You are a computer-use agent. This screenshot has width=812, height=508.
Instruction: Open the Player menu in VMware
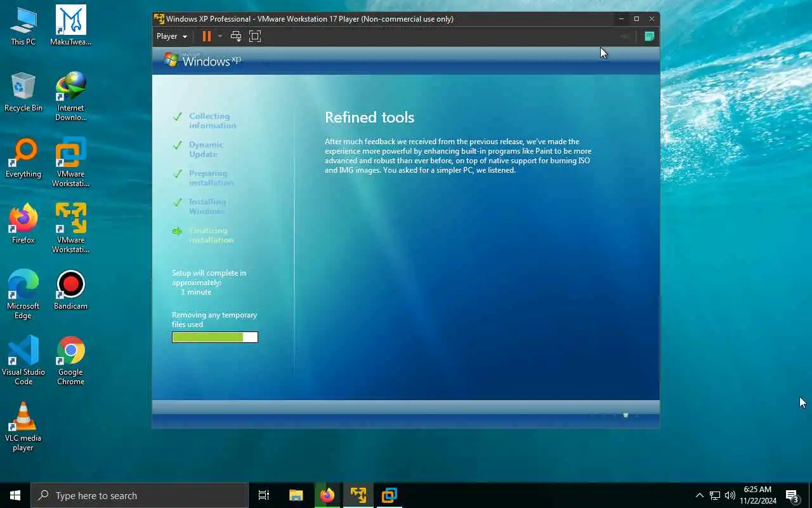click(172, 36)
